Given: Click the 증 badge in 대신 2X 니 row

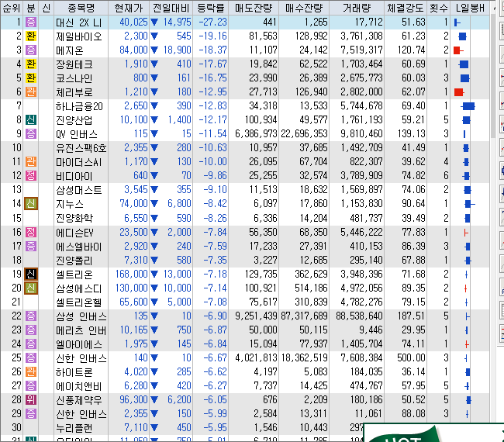Looking at the screenshot, I should tap(31, 22).
